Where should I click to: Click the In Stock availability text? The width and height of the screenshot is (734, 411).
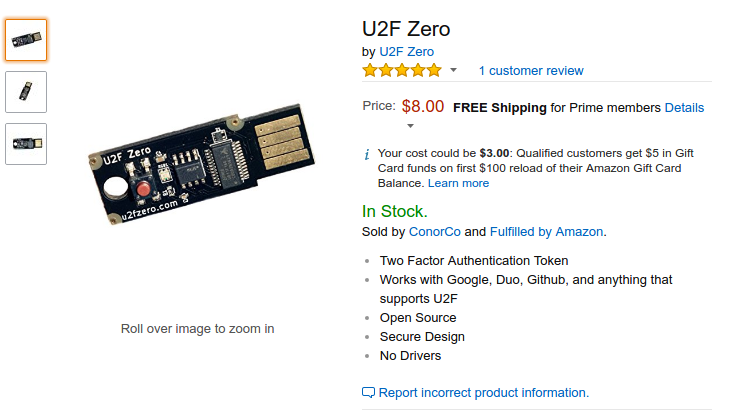(x=395, y=211)
